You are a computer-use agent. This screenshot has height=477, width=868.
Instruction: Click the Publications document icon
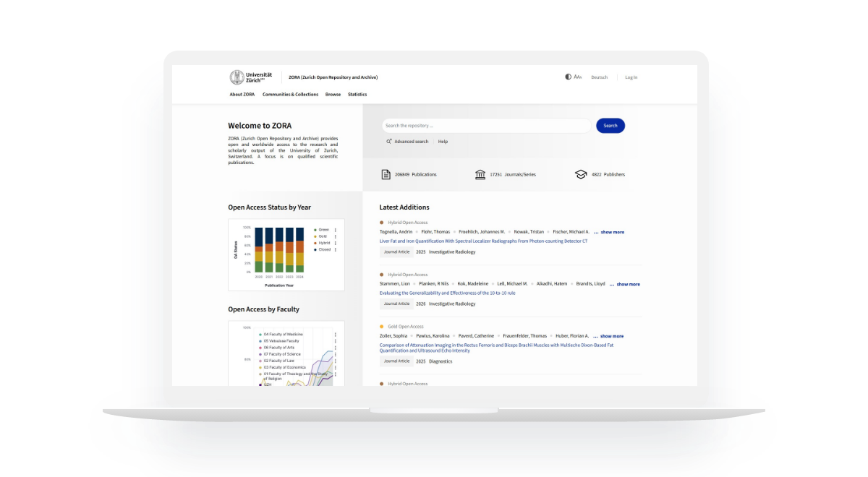point(386,174)
